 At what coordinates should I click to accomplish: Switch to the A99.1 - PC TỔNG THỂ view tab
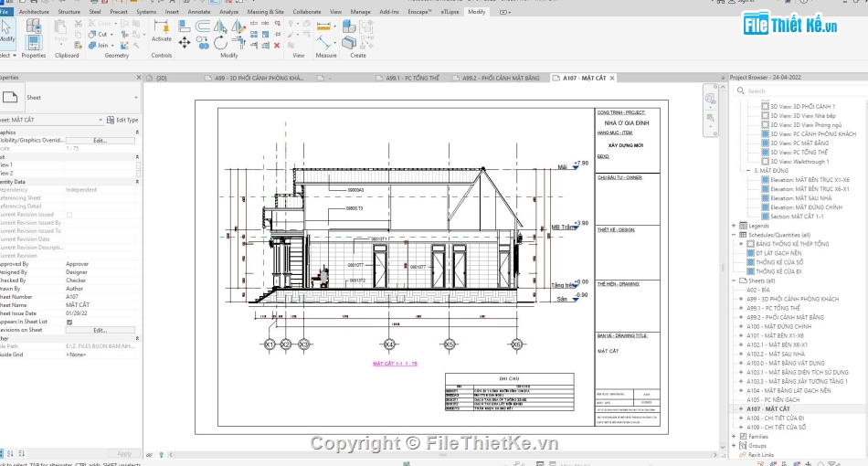412,78
